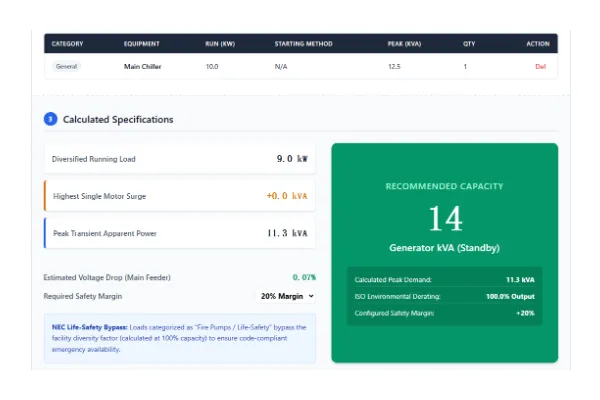Click the NEC Life-Safety Bypass note
Image resolution: width=600 pixels, height=400 pixels.
(x=180, y=338)
